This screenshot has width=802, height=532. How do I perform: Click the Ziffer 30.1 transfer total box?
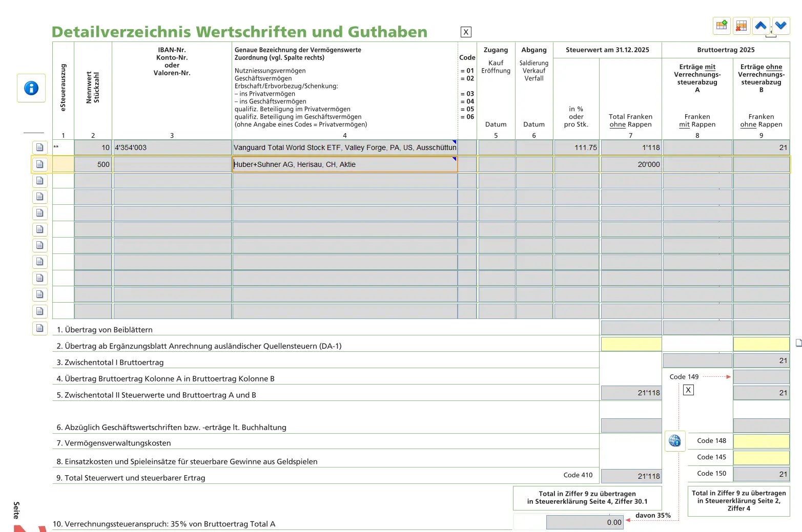587,498
